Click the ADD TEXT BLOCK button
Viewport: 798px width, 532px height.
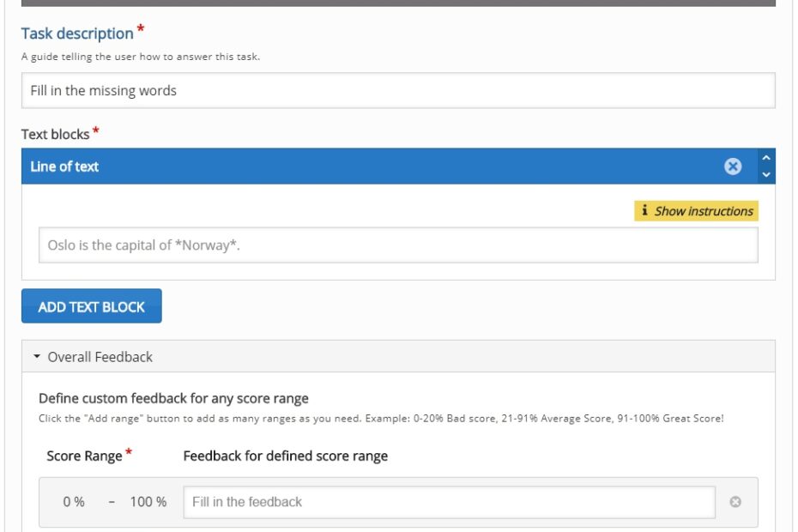click(x=92, y=306)
